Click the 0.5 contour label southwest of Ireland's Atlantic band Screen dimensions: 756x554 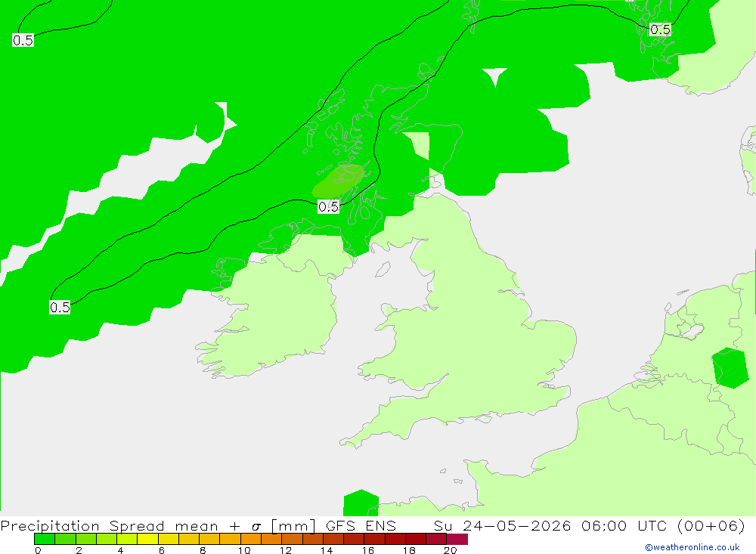tap(60, 307)
